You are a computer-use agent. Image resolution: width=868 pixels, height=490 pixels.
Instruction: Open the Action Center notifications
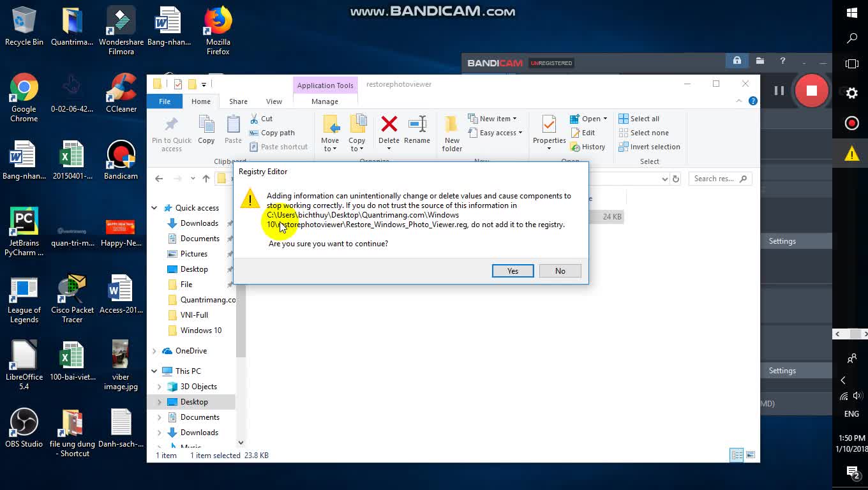point(852,472)
